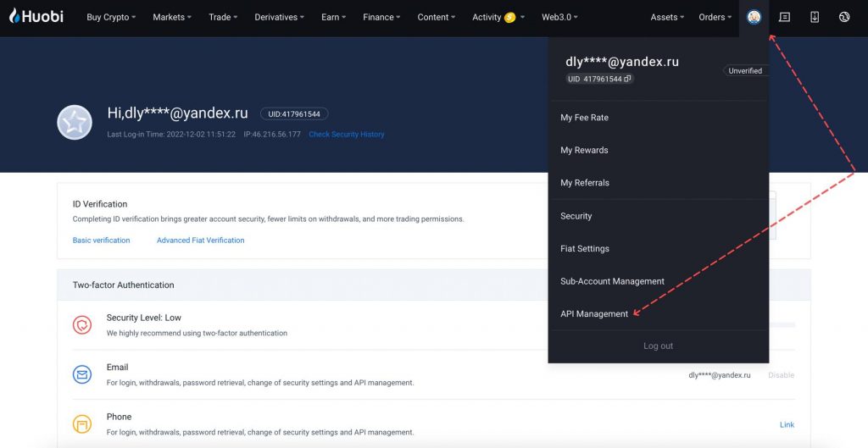Image resolution: width=868 pixels, height=448 pixels.
Task: Click Check Security History link
Action: coord(346,135)
